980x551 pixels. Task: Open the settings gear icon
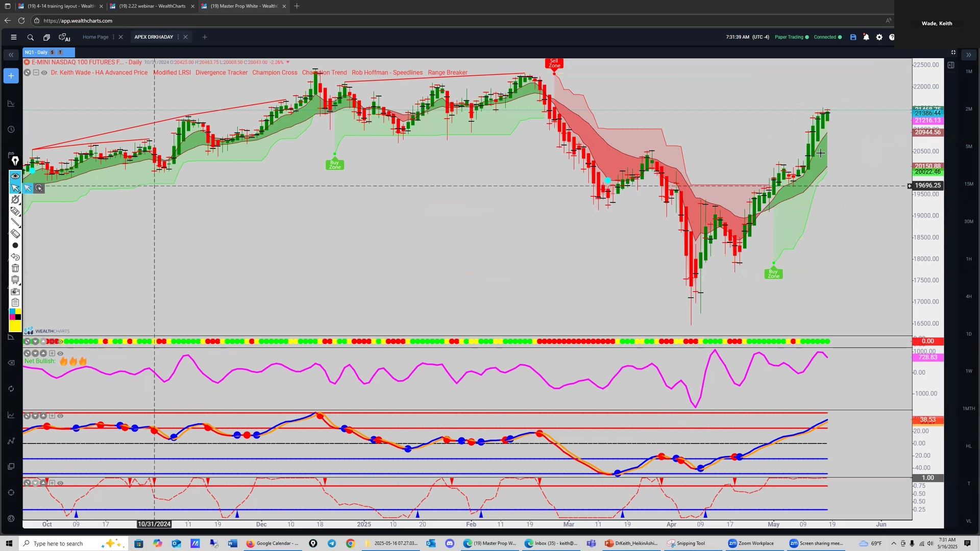pyautogui.click(x=879, y=37)
